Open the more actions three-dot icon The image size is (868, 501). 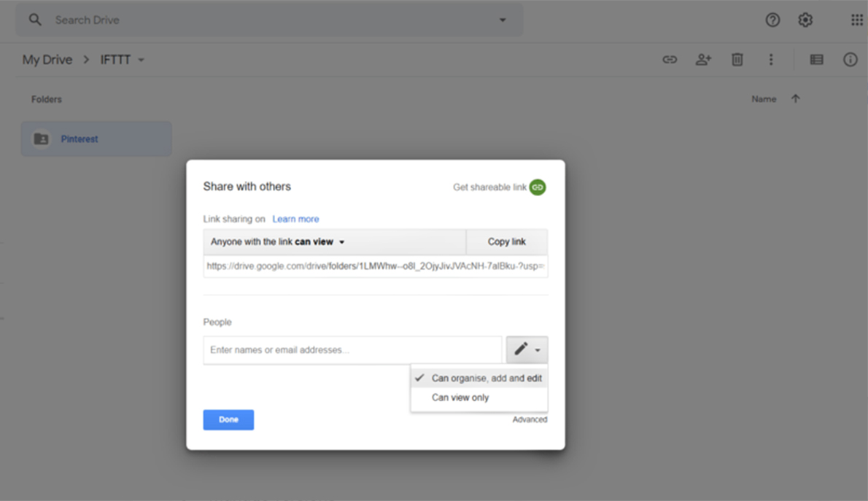point(770,59)
